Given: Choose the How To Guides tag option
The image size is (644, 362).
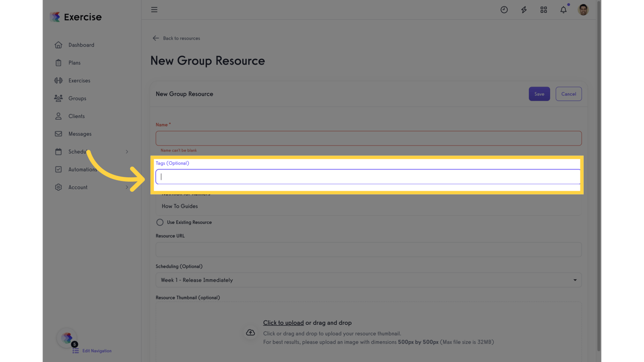Looking at the screenshot, I should click(x=180, y=206).
